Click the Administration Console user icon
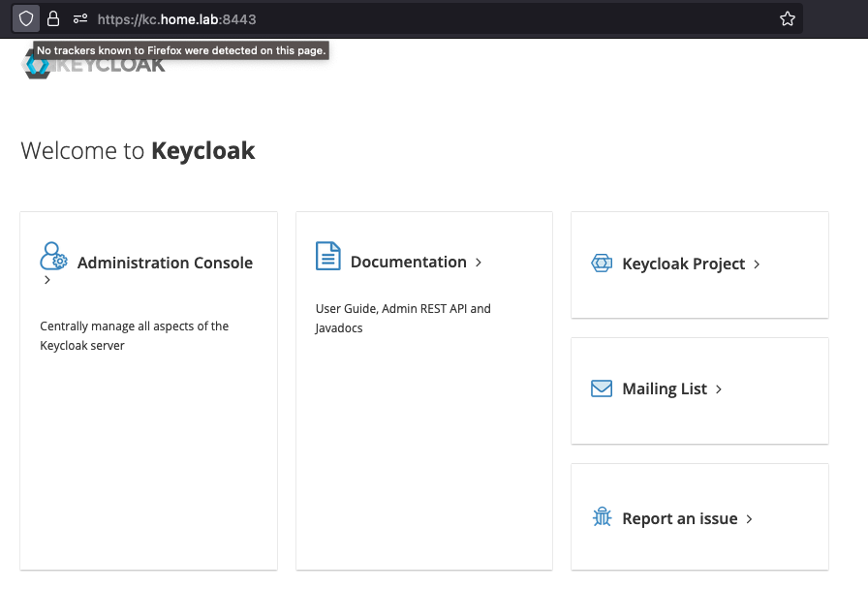The width and height of the screenshot is (868, 590). pyautogui.click(x=54, y=256)
